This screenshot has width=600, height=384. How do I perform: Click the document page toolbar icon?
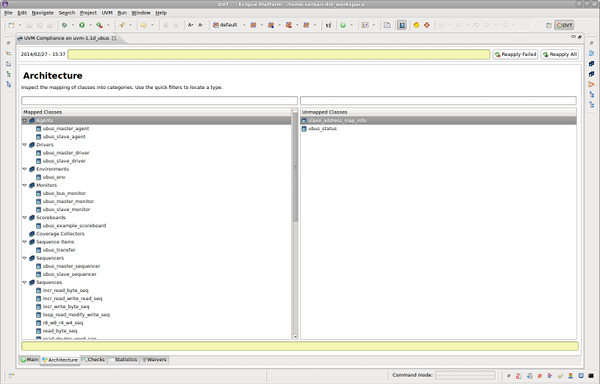click(x=387, y=25)
